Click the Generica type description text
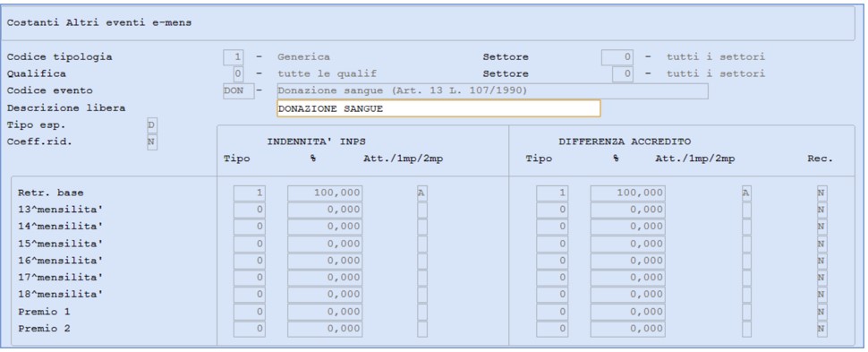Viewport: 868px width, 352px height. point(303,57)
